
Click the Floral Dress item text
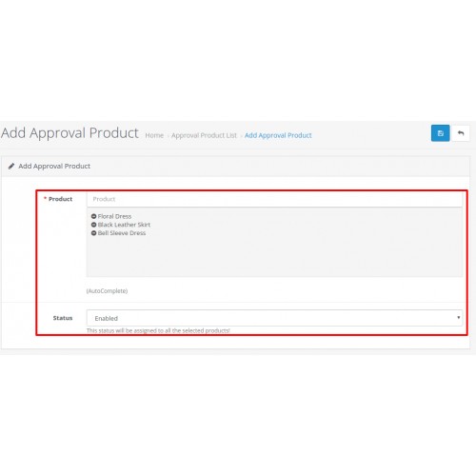click(x=114, y=216)
